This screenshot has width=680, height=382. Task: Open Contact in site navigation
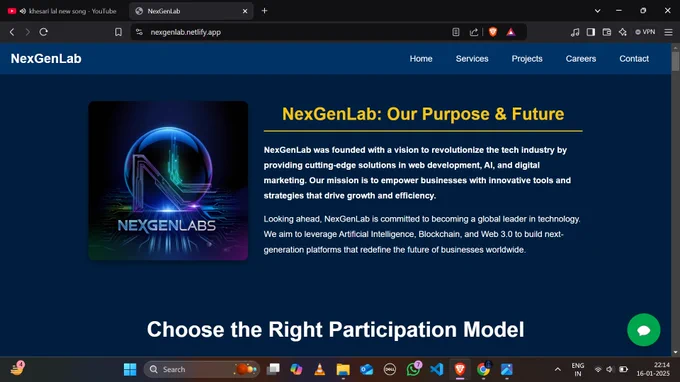tap(634, 59)
